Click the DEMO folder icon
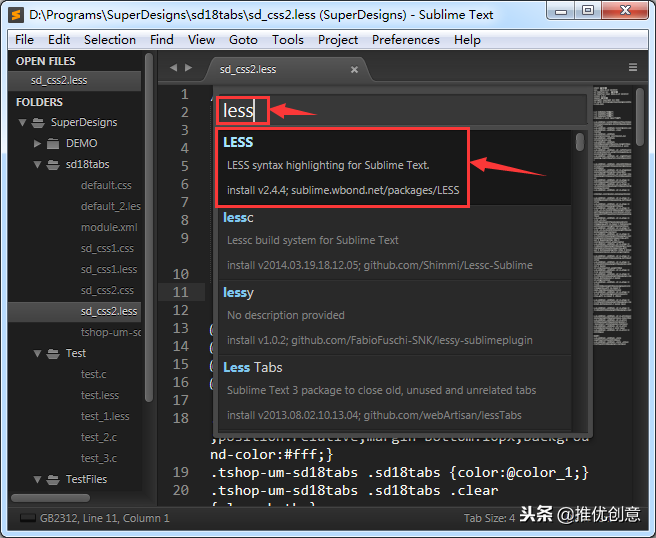 click(x=53, y=143)
